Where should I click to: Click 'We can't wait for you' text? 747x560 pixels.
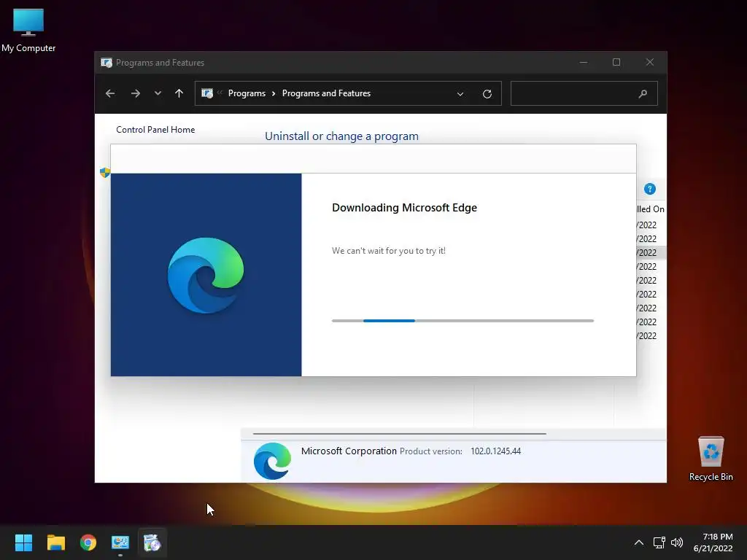389,251
